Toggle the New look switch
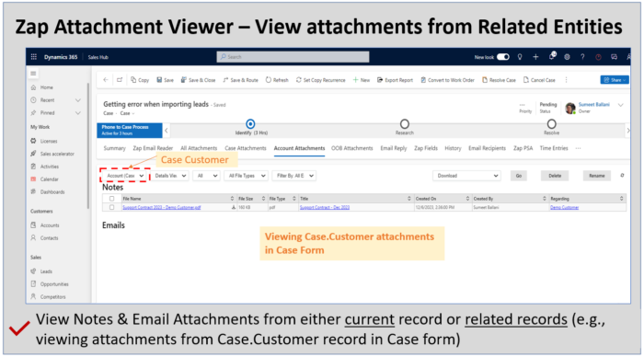This screenshot has height=357, width=644. (503, 57)
